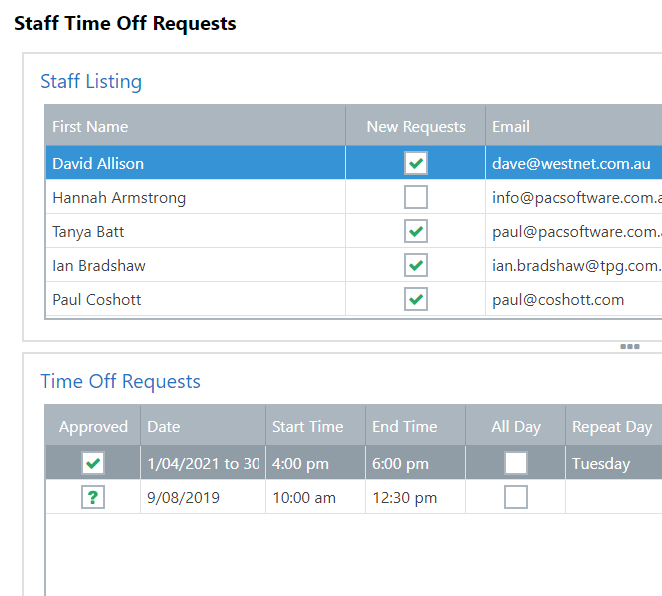Click the three-dot panel splitter handle

tap(629, 347)
